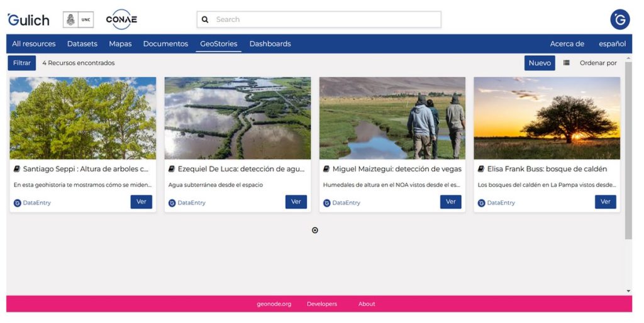Click '4 Recursos encontrados' text

click(x=79, y=63)
